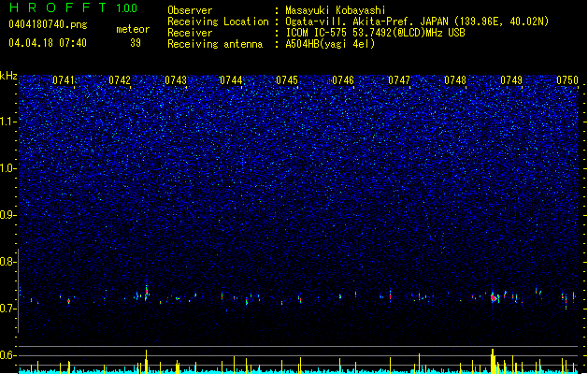The width and height of the screenshot is (588, 374).
Task: Click the receiver ICOM IC-575 text
Action: [375, 33]
